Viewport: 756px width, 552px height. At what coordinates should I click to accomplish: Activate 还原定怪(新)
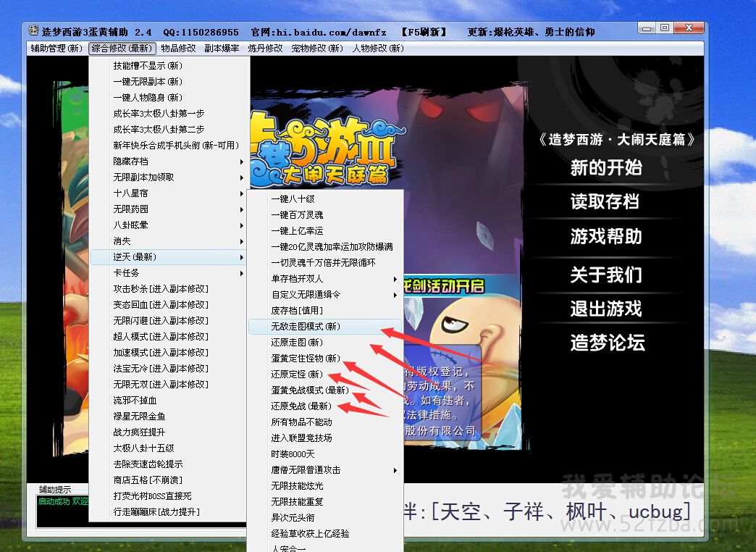coord(325,374)
